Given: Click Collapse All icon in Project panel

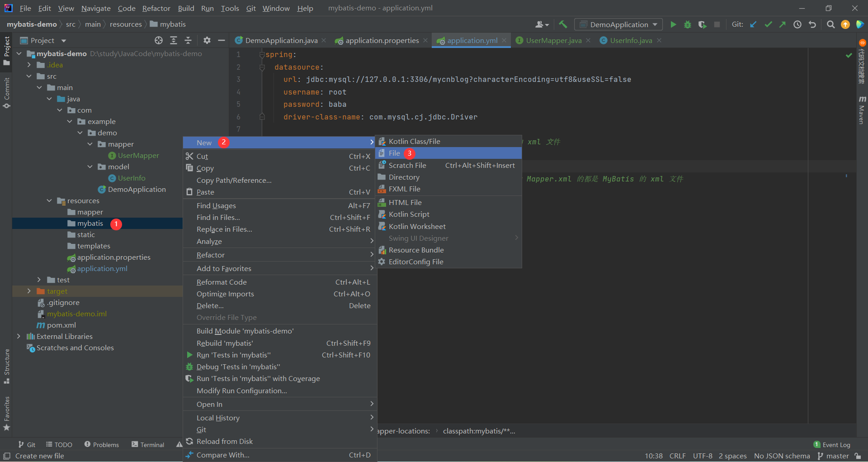Looking at the screenshot, I should [188, 40].
